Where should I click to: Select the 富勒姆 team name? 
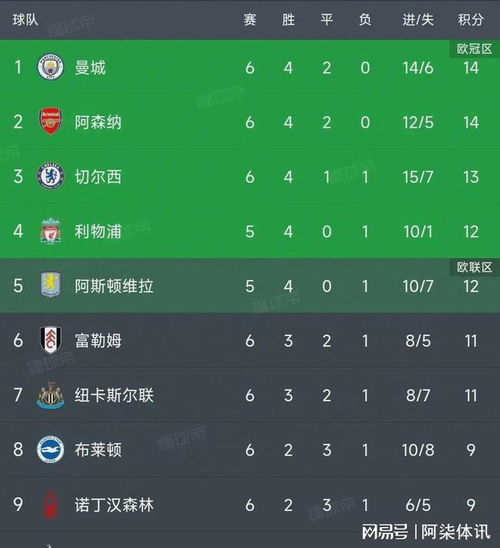tap(98, 341)
